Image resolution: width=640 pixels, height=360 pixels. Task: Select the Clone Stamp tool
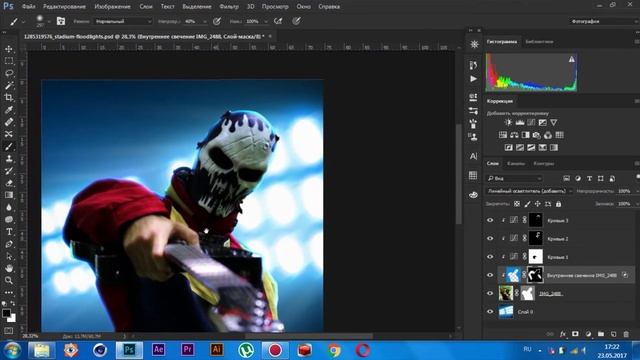coord(9,159)
